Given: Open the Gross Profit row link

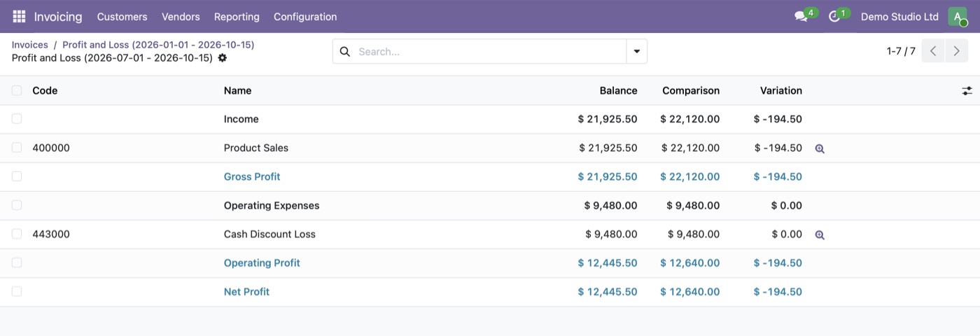Looking at the screenshot, I should [x=252, y=176].
